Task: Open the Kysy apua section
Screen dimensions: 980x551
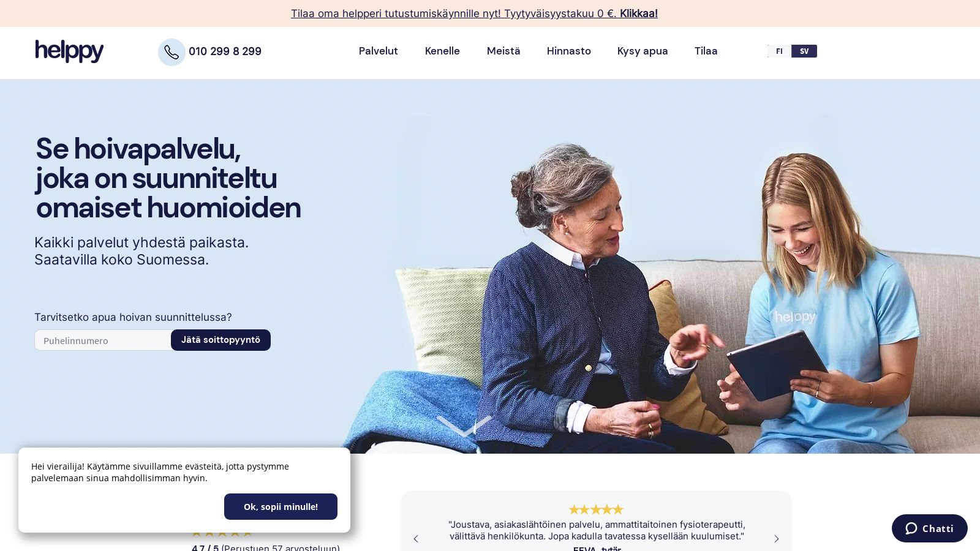Action: click(x=643, y=51)
